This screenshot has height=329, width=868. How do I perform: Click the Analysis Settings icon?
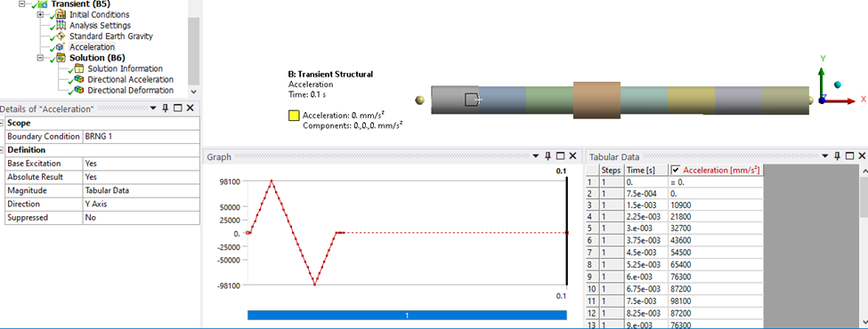(61, 26)
